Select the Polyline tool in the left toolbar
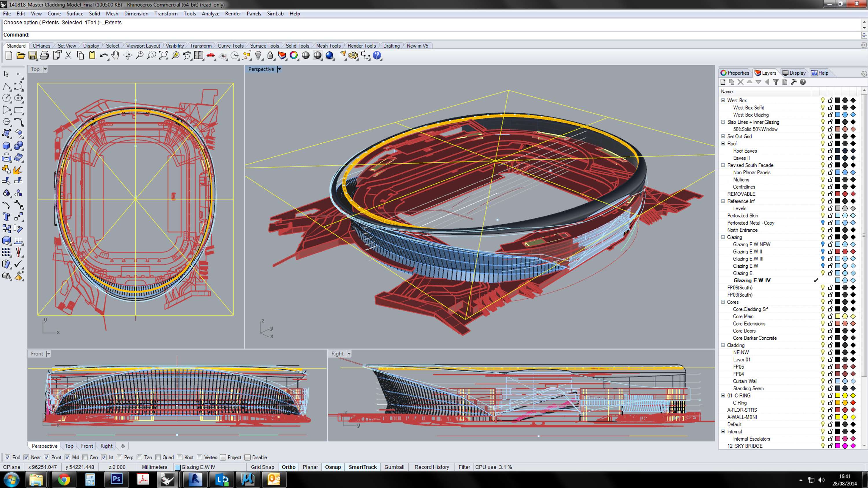Viewport: 868px width, 488px height. [x=6, y=86]
